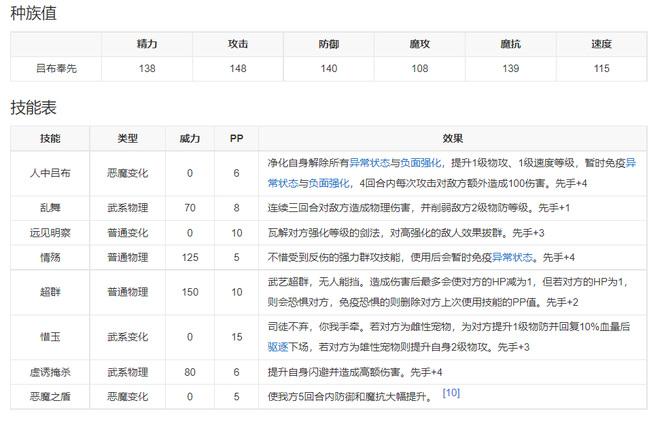Select 乱舞 effect text 连续三回合对敌方造成物理伤害
Viewport: 666px width, 422px height.
point(339,208)
